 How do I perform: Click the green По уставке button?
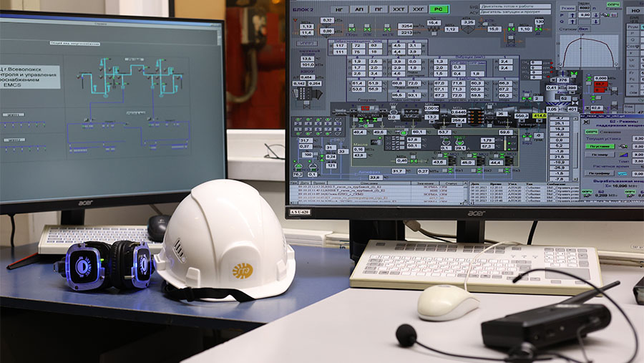[600, 145]
